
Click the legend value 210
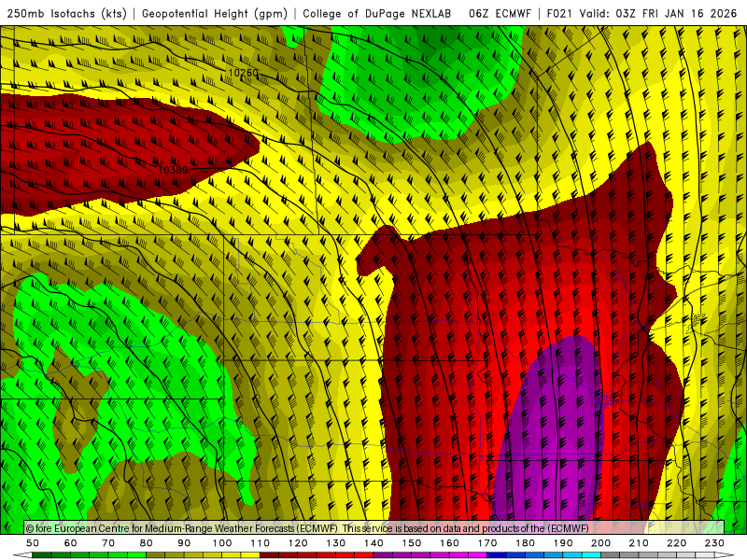[639, 543]
